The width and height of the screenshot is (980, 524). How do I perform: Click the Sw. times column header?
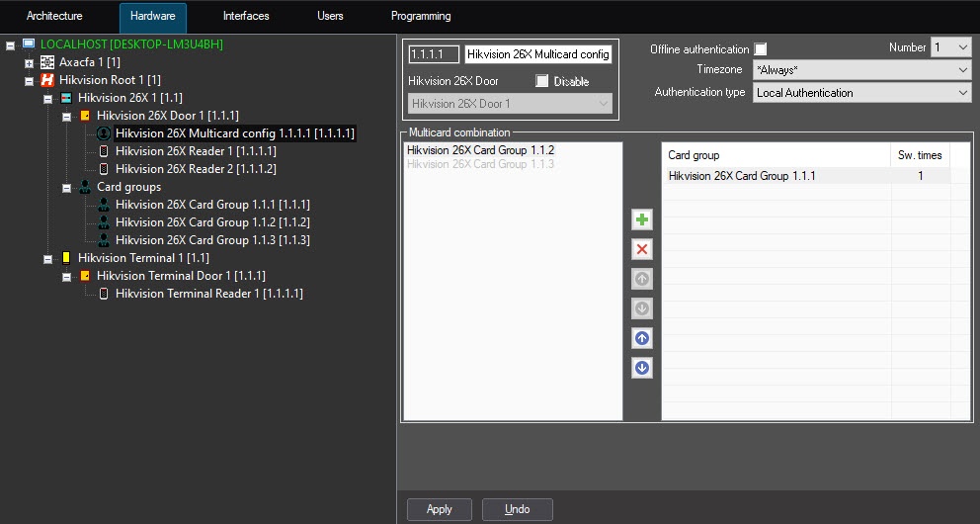[920, 155]
